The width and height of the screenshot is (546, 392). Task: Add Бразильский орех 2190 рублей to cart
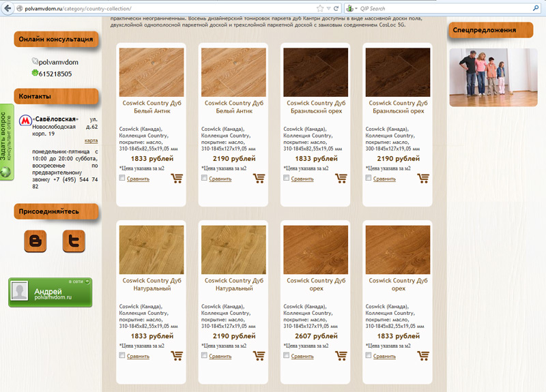(x=423, y=179)
